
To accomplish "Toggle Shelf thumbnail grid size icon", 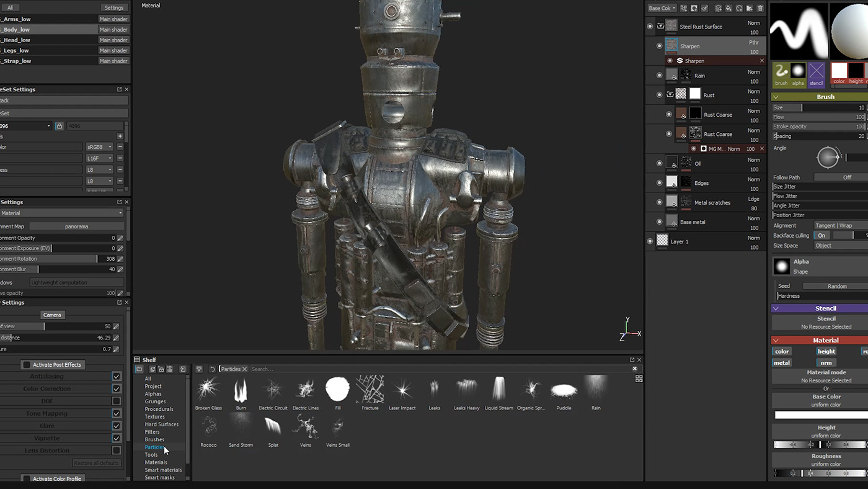I will pos(639,379).
